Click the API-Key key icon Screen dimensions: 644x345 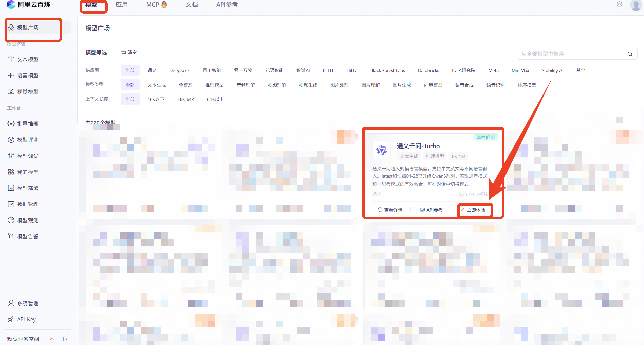click(x=11, y=320)
